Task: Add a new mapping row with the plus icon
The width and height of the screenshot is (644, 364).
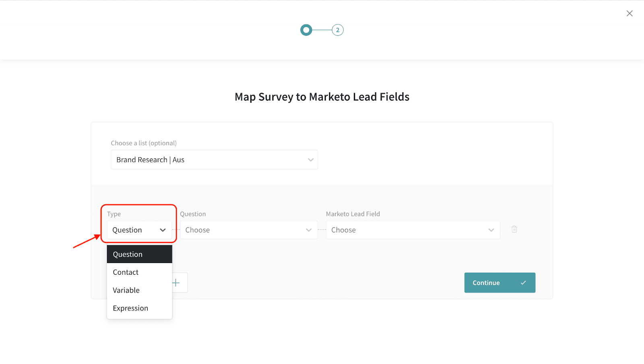Action: point(176,283)
